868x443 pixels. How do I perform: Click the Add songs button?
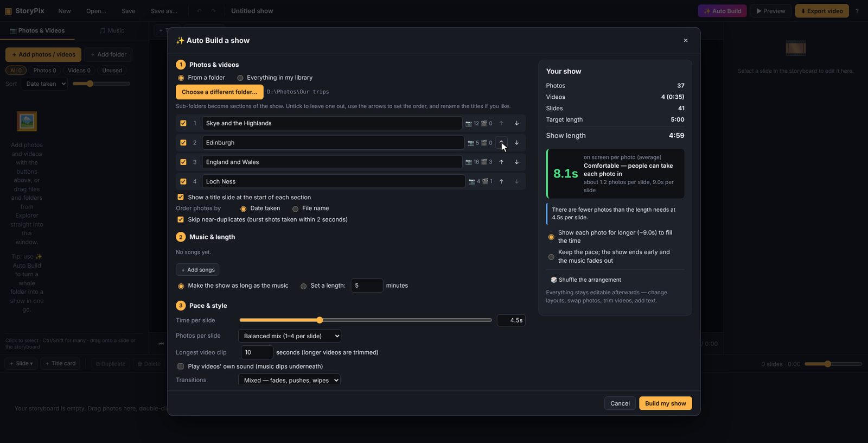pos(197,270)
